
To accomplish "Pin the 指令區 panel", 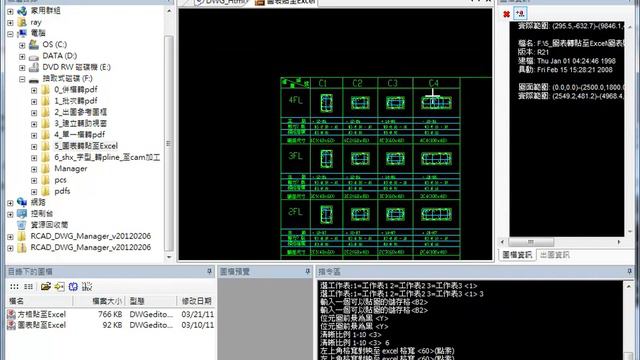I will tap(630, 271).
